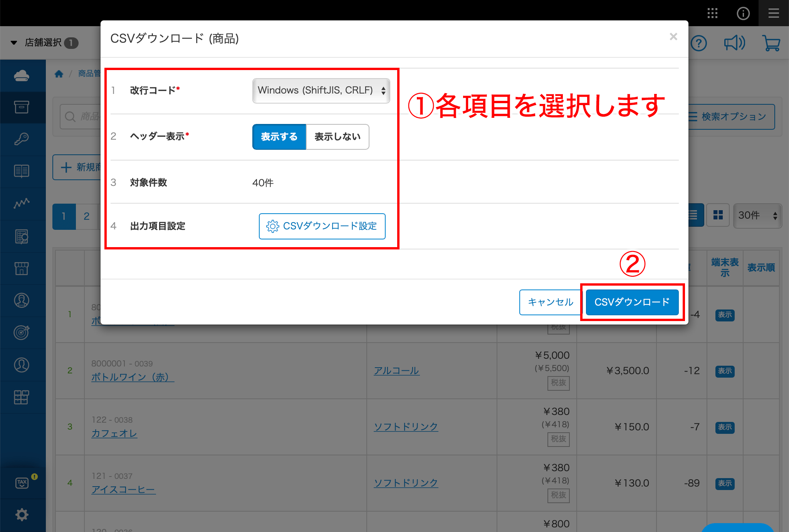This screenshot has width=789, height=532.
Task: Go to page 2 of product list
Action: 87,216
